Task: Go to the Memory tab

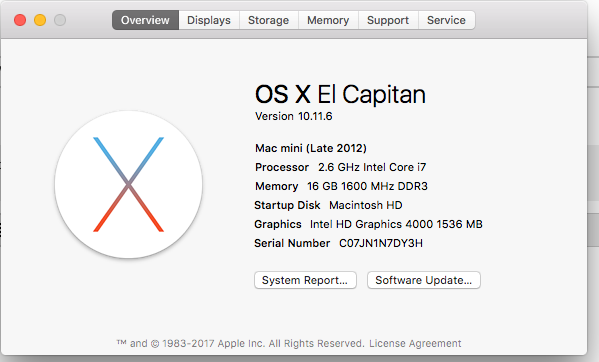Action: coord(328,20)
